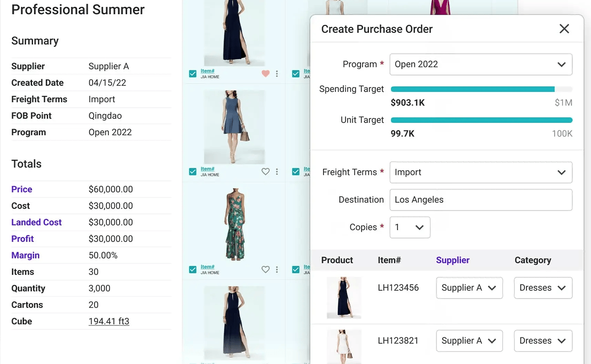
Task: Open the Supplier dropdown for item LH123456
Action: click(469, 288)
